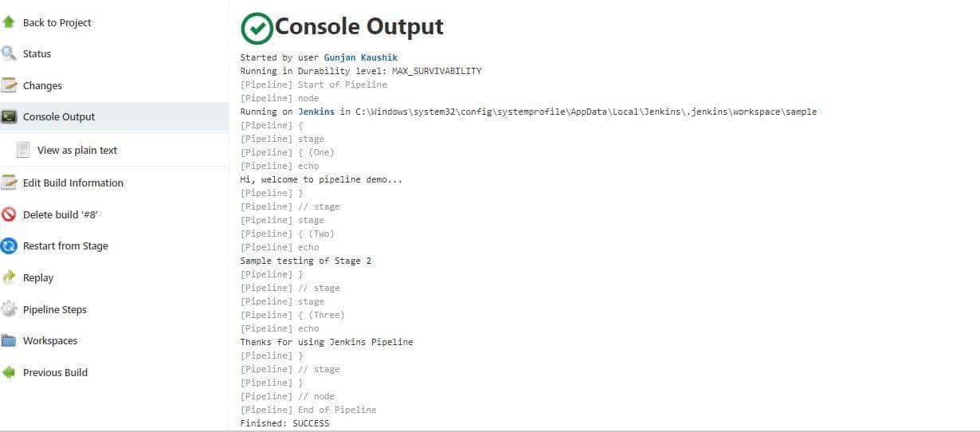Image resolution: width=980 pixels, height=432 pixels.
Task: Click the Workspaces folder icon
Action: [x=10, y=340]
